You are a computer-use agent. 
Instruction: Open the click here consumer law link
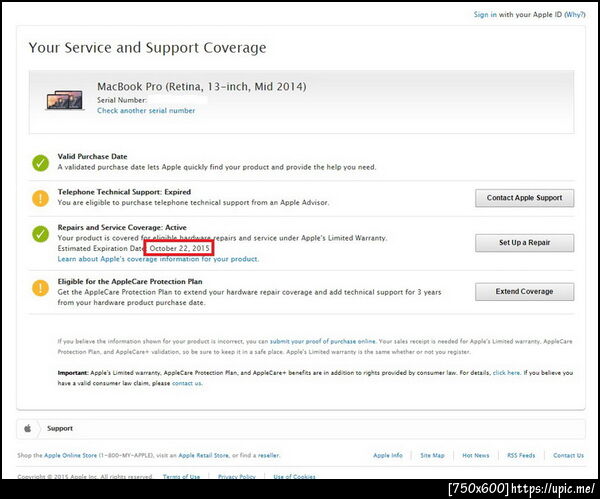(506, 373)
